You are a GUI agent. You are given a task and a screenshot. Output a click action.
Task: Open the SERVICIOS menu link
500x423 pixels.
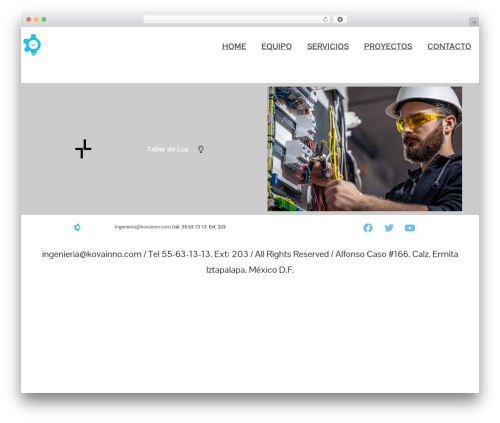coord(328,46)
